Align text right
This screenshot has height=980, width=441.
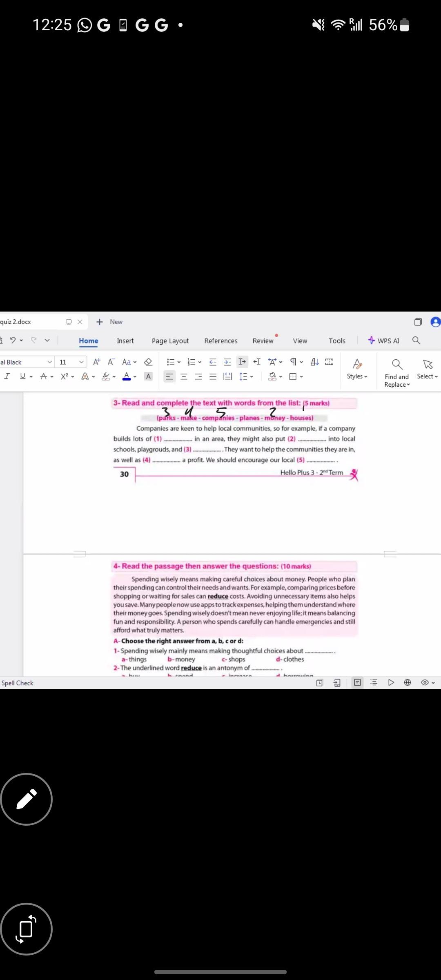198,376
